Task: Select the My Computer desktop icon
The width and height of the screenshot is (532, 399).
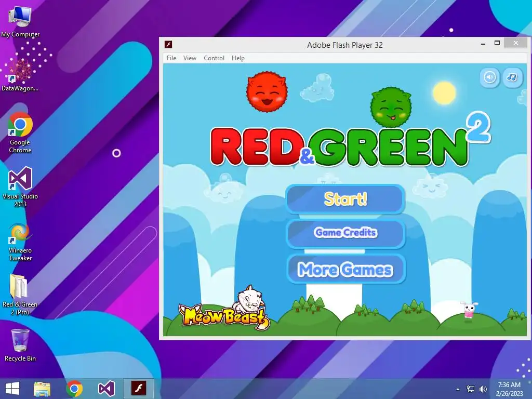Action: pyautogui.click(x=20, y=21)
